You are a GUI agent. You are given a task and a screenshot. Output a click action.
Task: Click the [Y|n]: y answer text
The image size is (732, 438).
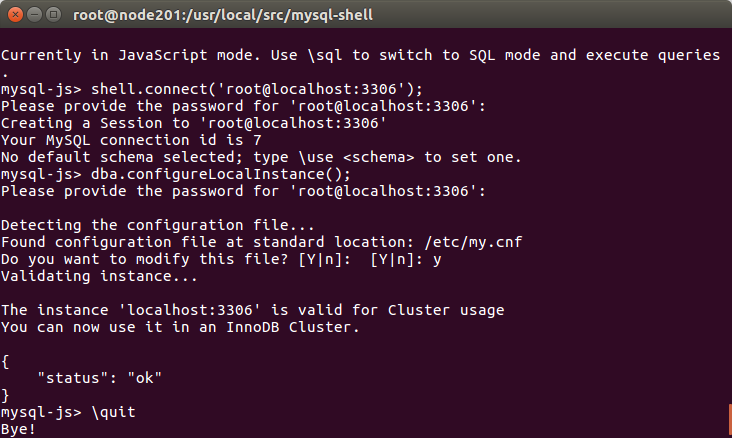pos(406,259)
